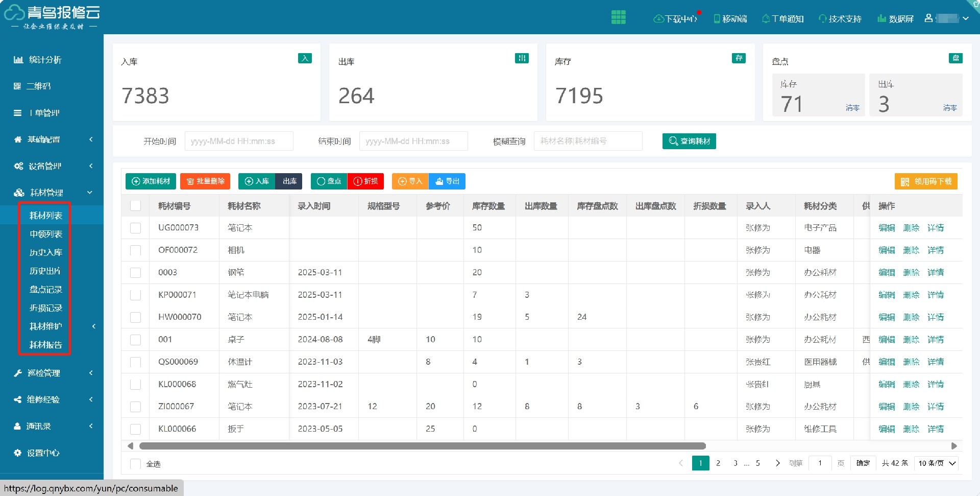This screenshot has width=980, height=496.
Task: Click 技术支持 headset icon
Action: point(822,19)
